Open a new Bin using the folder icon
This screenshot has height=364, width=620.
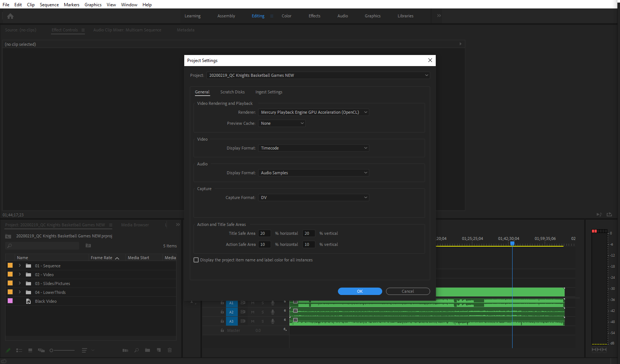click(147, 350)
